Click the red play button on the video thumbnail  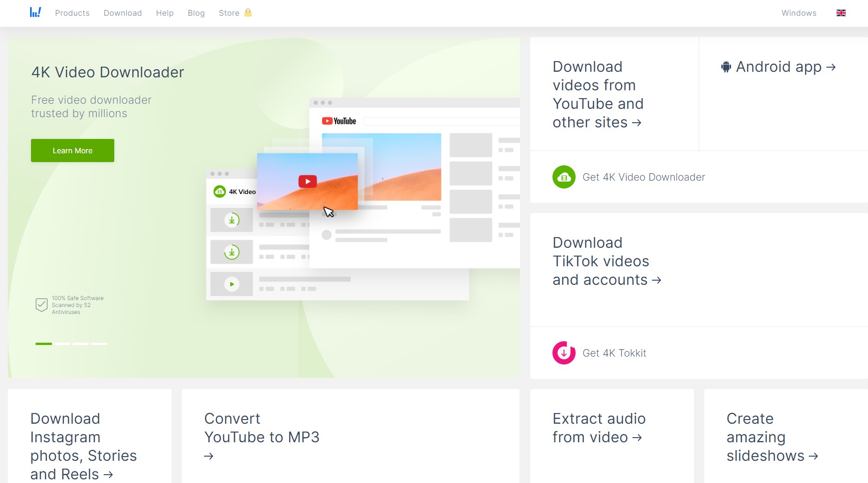coord(308,181)
